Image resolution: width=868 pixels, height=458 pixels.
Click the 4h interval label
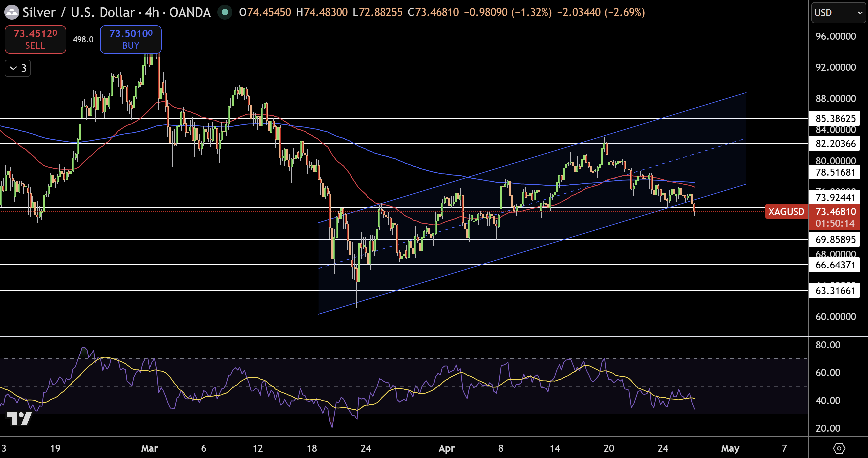tap(152, 12)
